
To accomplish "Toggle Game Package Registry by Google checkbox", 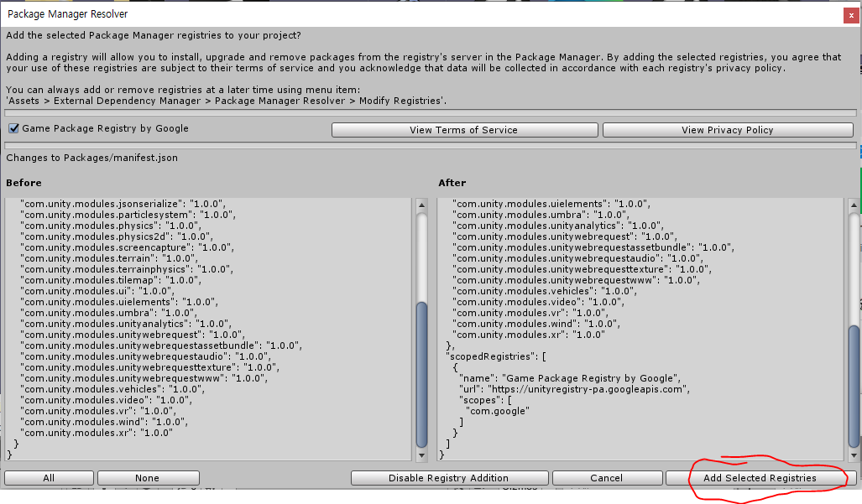I will pyautogui.click(x=13, y=128).
